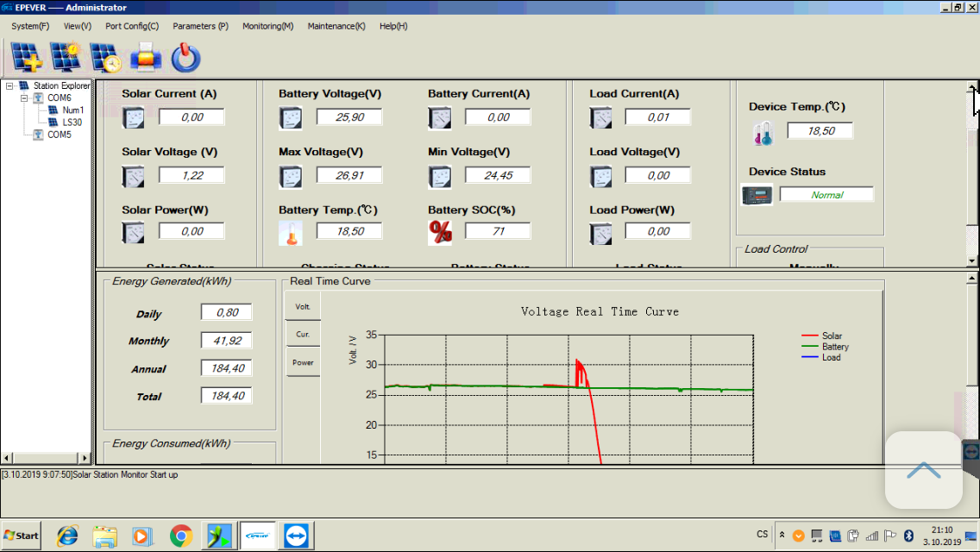Switch to the Cur. curve tab

pyautogui.click(x=303, y=334)
